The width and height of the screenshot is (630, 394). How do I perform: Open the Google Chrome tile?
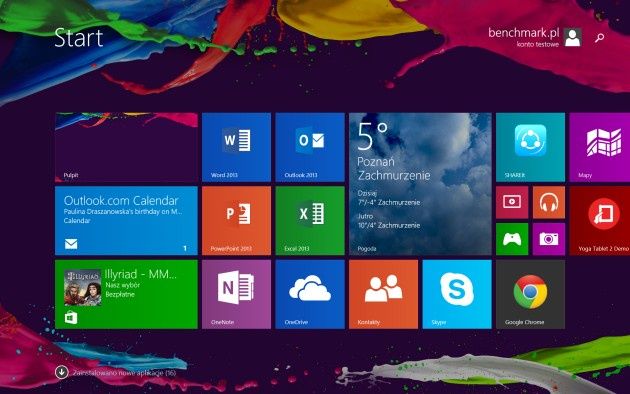tap(530, 294)
